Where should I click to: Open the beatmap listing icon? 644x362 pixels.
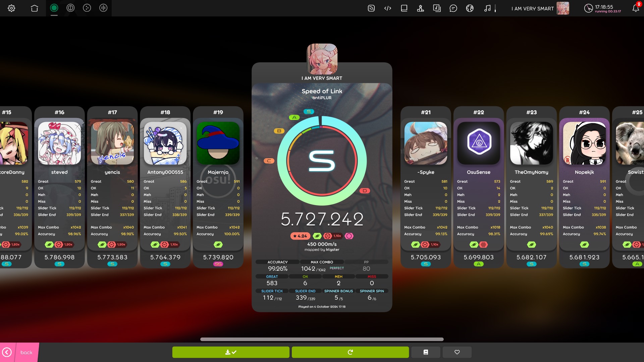click(x=437, y=8)
